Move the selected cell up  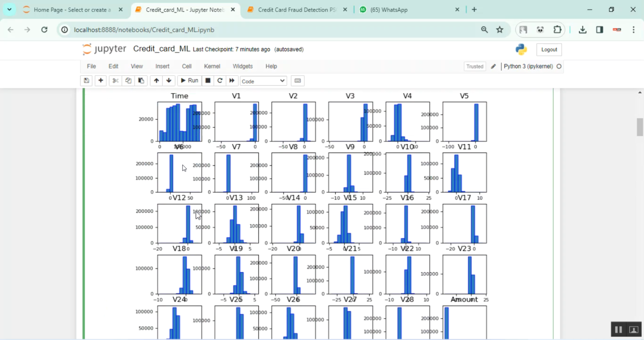(x=156, y=81)
